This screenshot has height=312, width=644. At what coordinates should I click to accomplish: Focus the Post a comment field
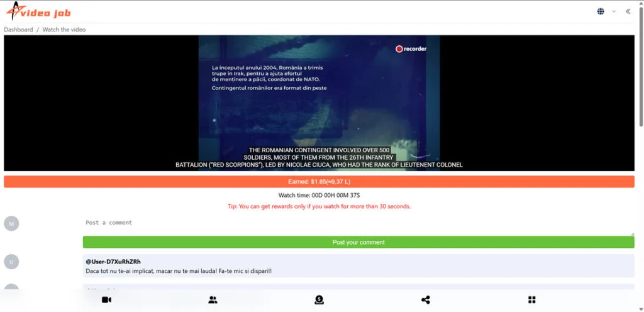(358, 226)
